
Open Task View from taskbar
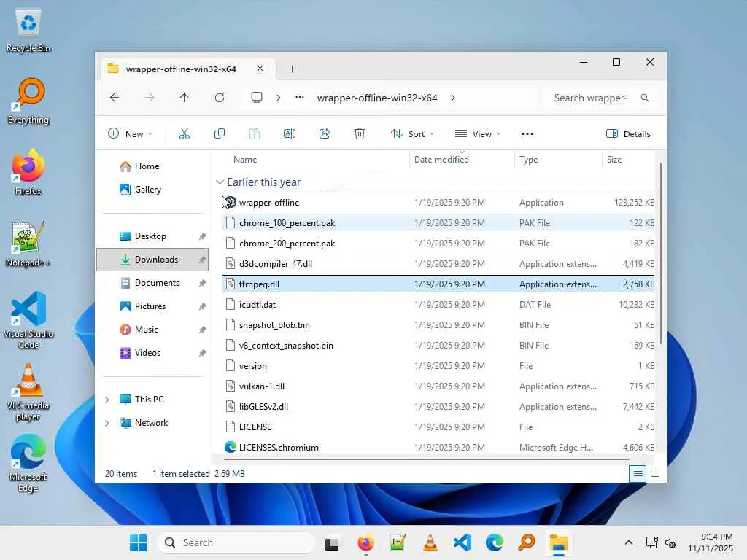tap(332, 542)
